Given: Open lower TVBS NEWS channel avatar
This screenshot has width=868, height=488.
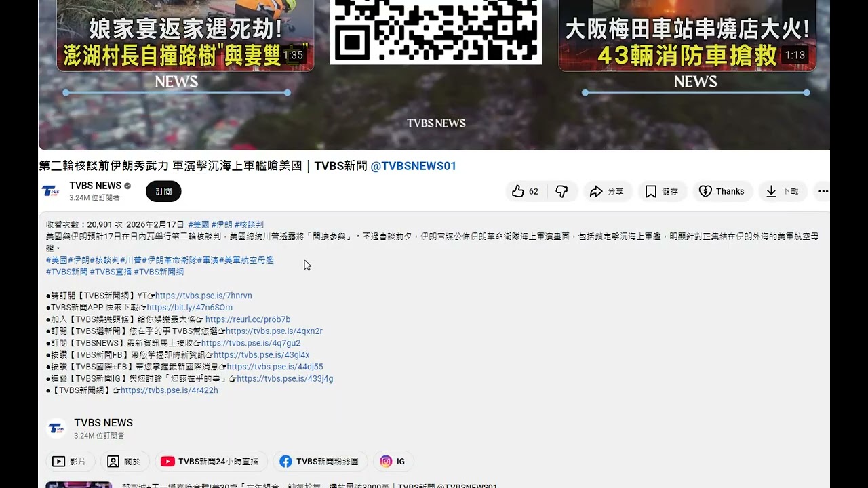Looking at the screenshot, I should pyautogui.click(x=56, y=428).
